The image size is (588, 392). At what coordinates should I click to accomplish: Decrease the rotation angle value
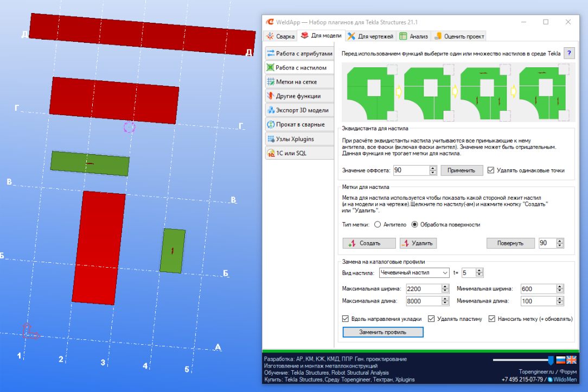point(560,245)
